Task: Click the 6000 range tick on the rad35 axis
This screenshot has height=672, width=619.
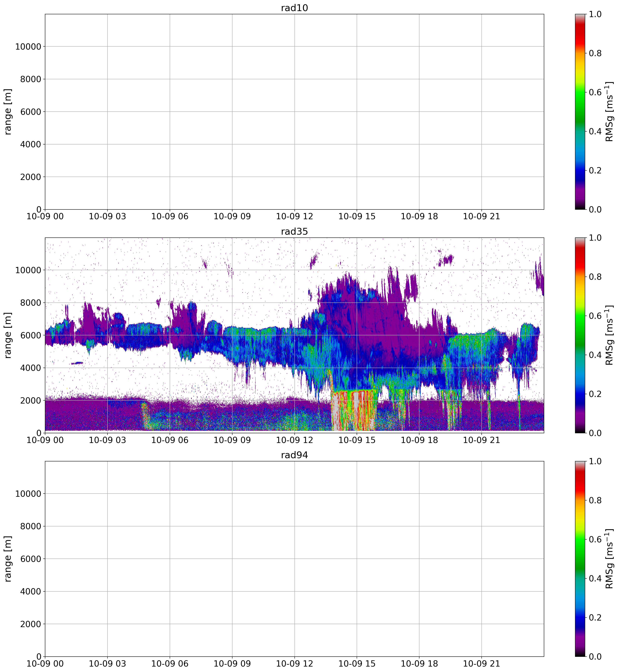Action: [30, 336]
